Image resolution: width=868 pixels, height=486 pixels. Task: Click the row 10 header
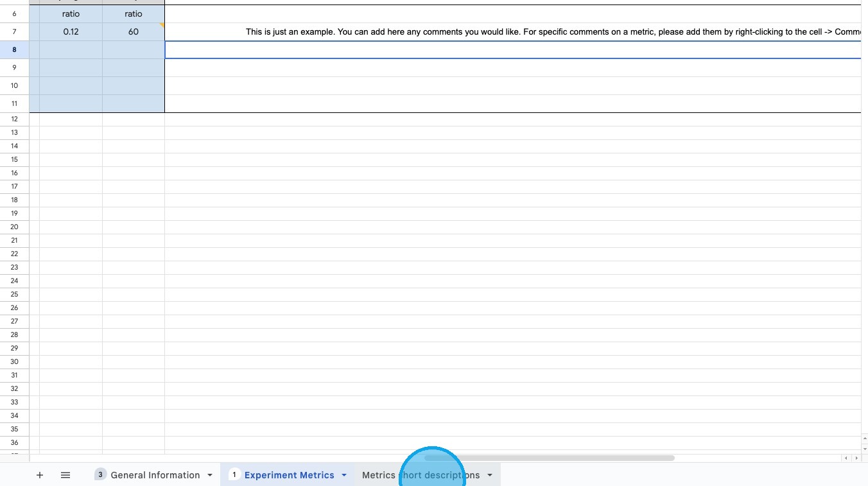click(14, 85)
